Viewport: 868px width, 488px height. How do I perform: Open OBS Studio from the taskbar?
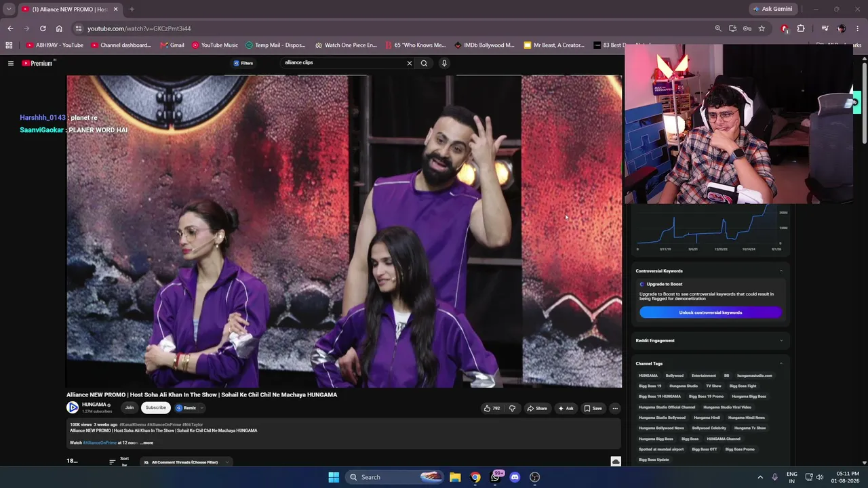pyautogui.click(x=534, y=477)
